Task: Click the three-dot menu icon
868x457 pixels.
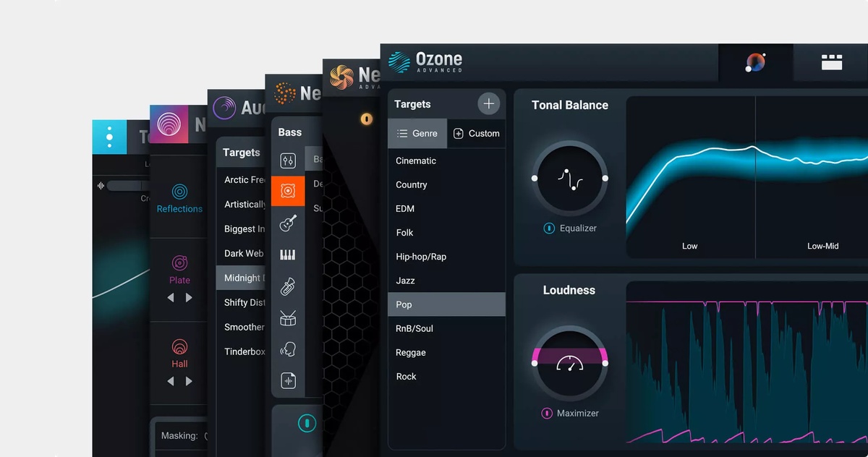Action: [x=109, y=137]
